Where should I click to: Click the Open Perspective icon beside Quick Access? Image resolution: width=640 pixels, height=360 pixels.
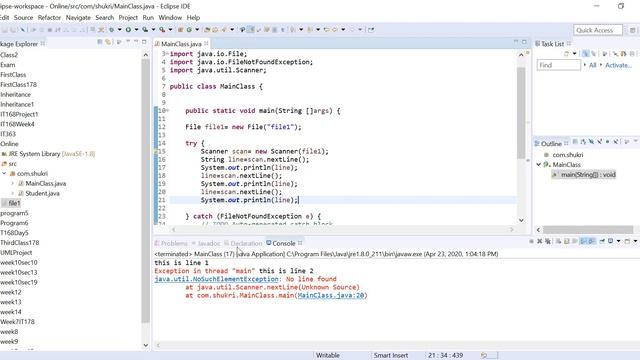(632, 30)
